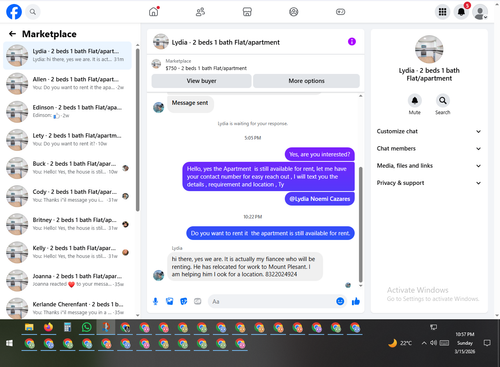Open the Kerlande Cherenfant conversation
500x367 pixels.
coord(67,308)
